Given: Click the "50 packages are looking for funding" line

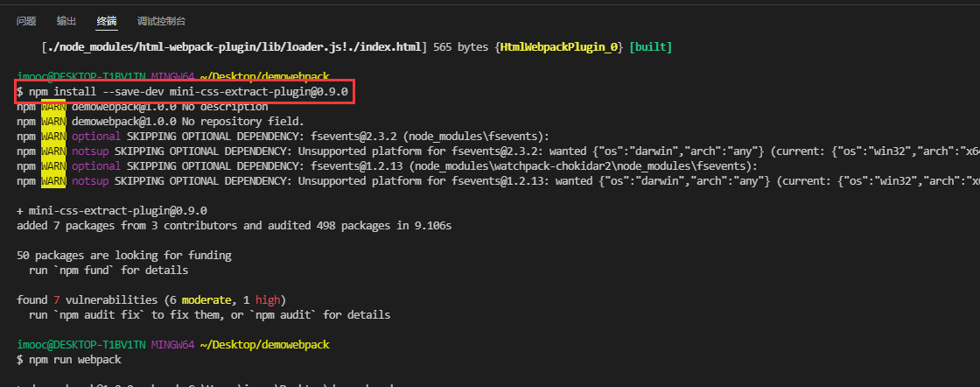Looking at the screenshot, I should pos(123,256).
